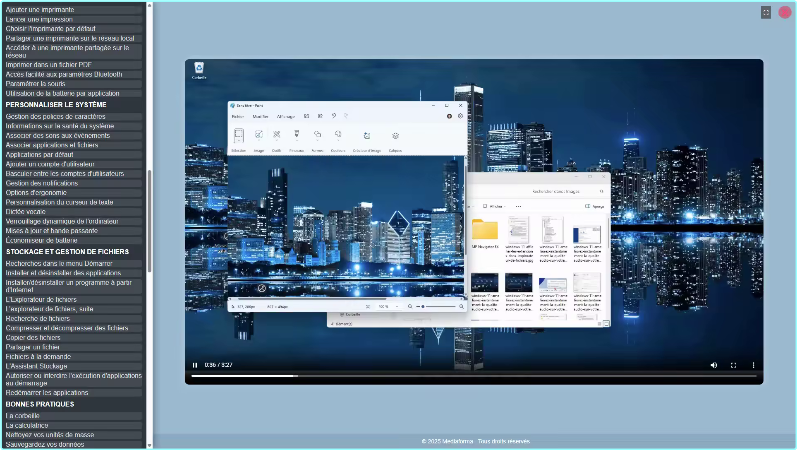Open the Outils group in Paint
The width and height of the screenshot is (797, 450).
(x=277, y=139)
